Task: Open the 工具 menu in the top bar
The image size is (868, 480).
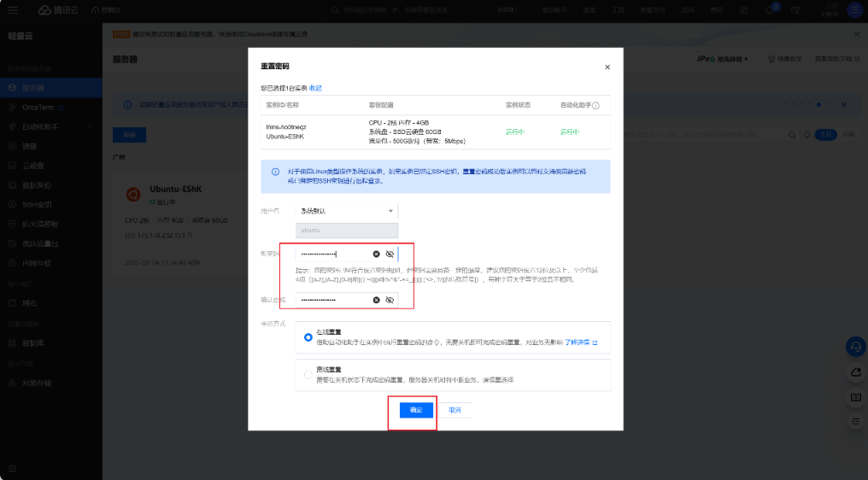Action: pos(618,10)
